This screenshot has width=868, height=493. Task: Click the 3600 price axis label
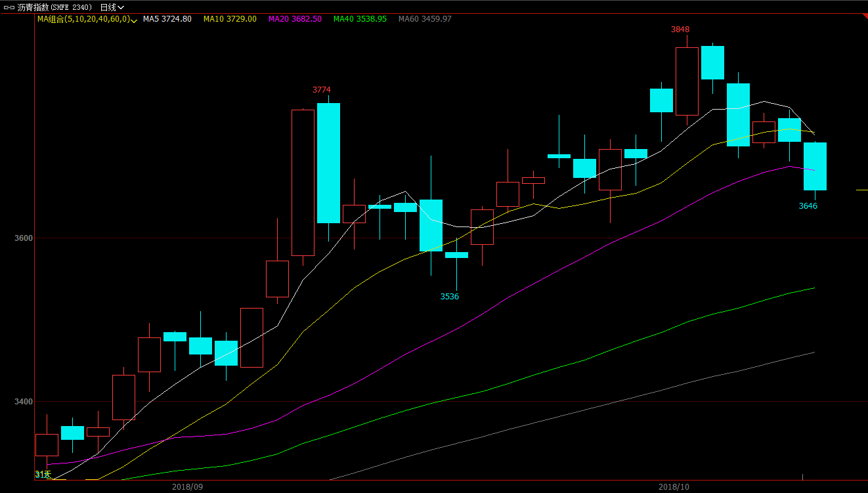pos(25,238)
